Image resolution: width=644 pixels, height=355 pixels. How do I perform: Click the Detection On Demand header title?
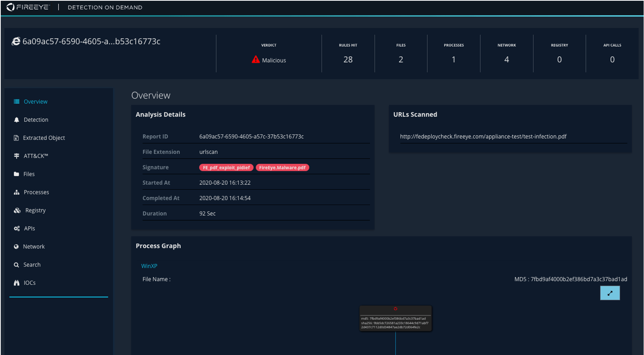pyautogui.click(x=105, y=8)
